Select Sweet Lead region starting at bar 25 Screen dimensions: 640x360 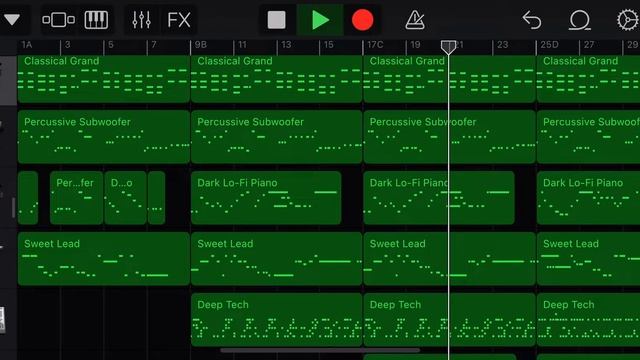point(588,259)
